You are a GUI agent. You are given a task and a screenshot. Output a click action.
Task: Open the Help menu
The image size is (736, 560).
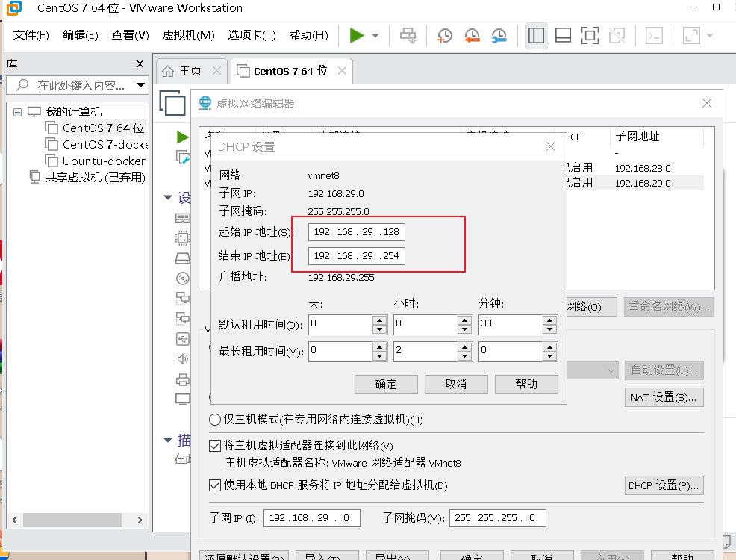[309, 35]
